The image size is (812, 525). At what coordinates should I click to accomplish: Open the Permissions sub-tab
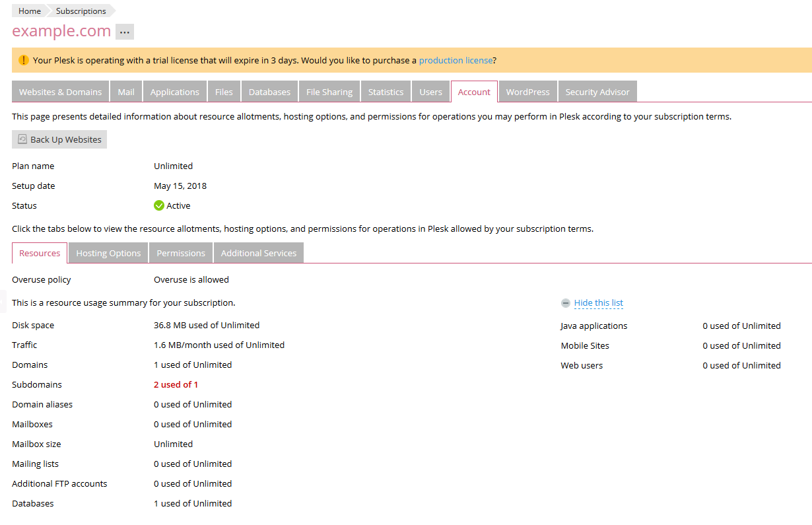[x=181, y=253]
